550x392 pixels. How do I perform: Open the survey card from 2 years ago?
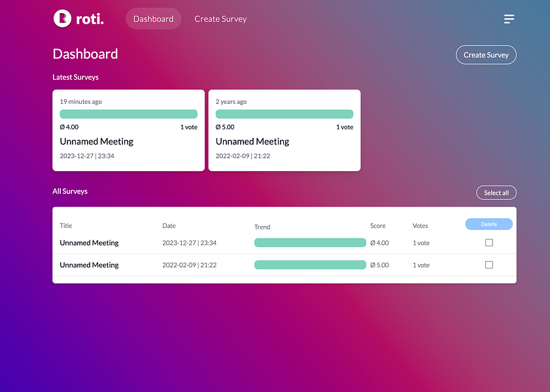pos(284,129)
